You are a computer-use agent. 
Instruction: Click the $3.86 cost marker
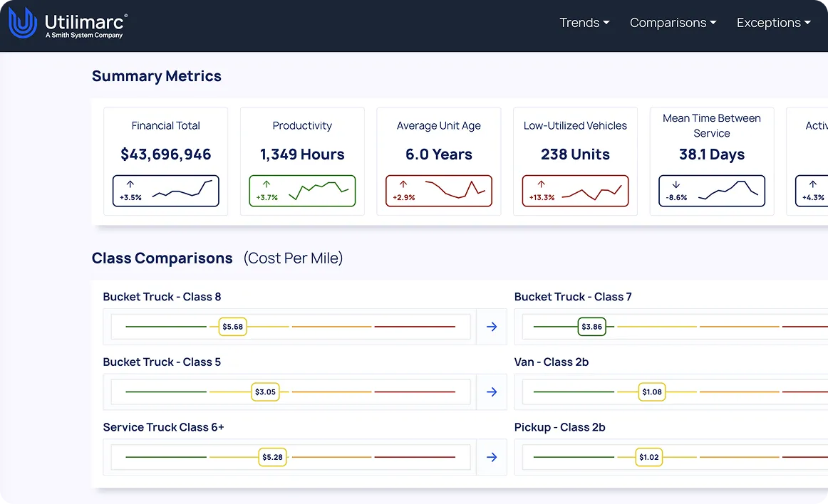pyautogui.click(x=592, y=327)
